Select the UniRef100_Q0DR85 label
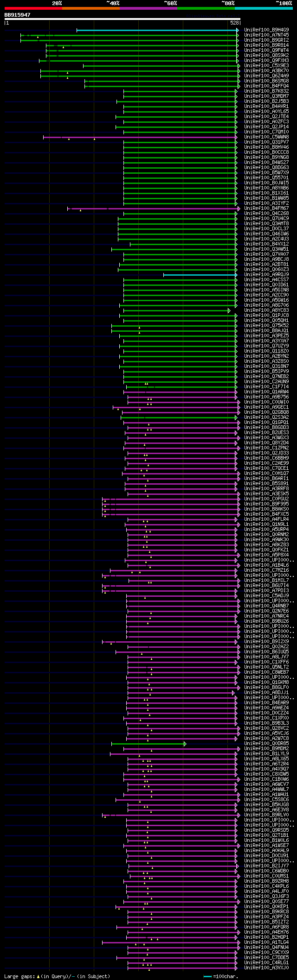This screenshot has width=297, height=980. click(x=266, y=744)
